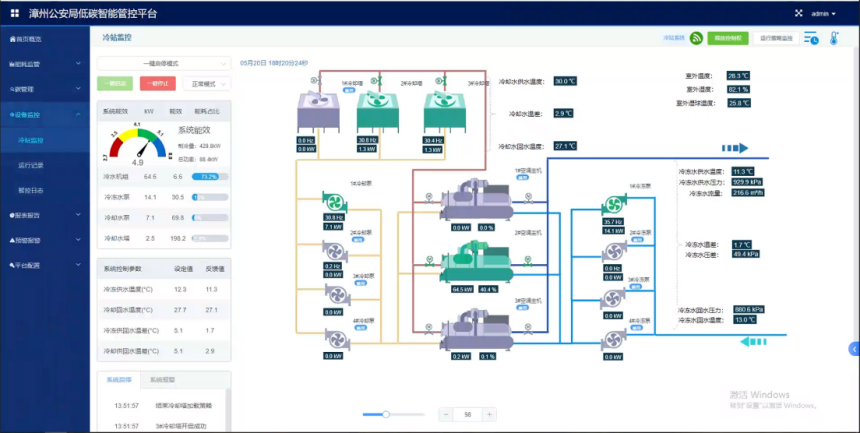860x433 pixels.
Task: Increase diagram zoom with plus button
Action: click(x=489, y=415)
